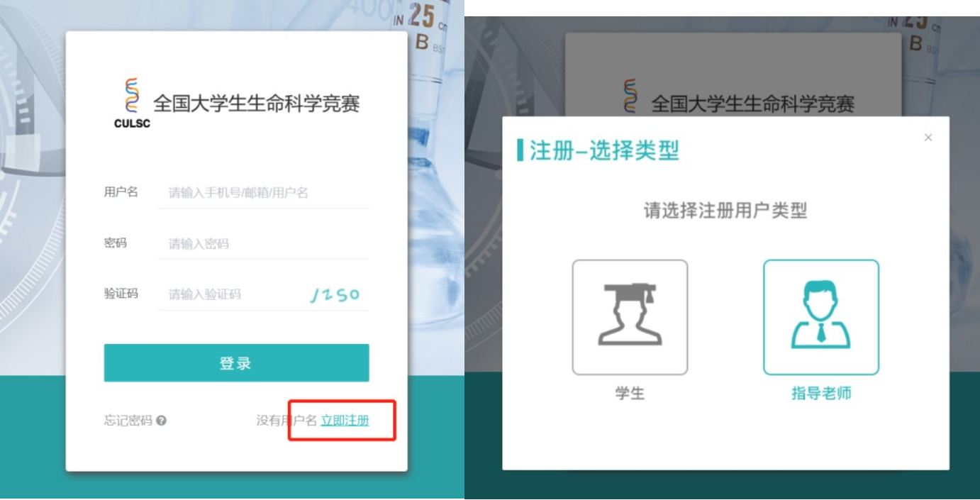This screenshot has height=500, width=980.
Task: Focus the 密码 password field
Action: pos(263,244)
